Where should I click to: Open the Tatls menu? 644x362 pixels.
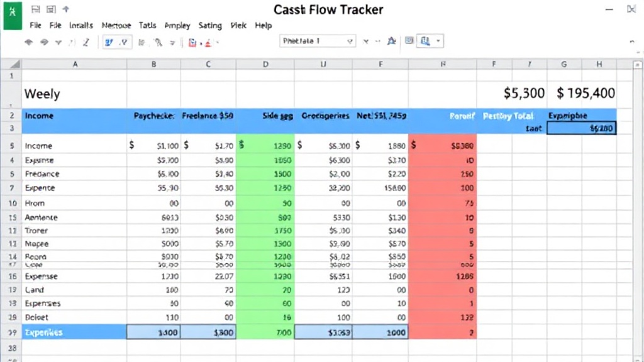pyautogui.click(x=147, y=25)
